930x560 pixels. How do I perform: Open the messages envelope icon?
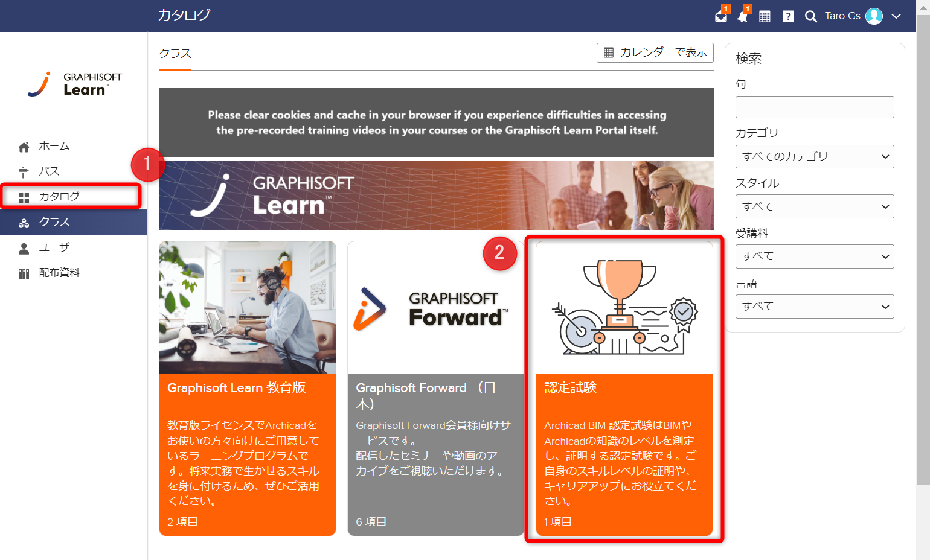(x=721, y=16)
